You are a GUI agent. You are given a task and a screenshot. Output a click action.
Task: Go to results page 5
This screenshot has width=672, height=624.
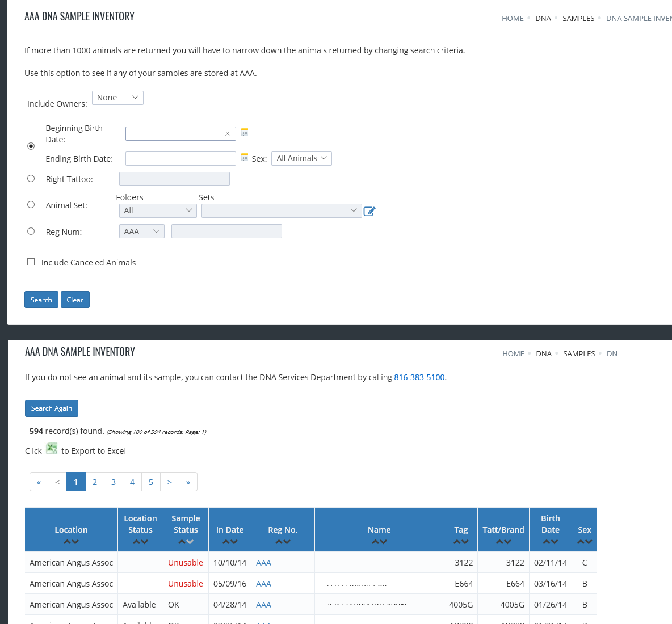point(151,482)
